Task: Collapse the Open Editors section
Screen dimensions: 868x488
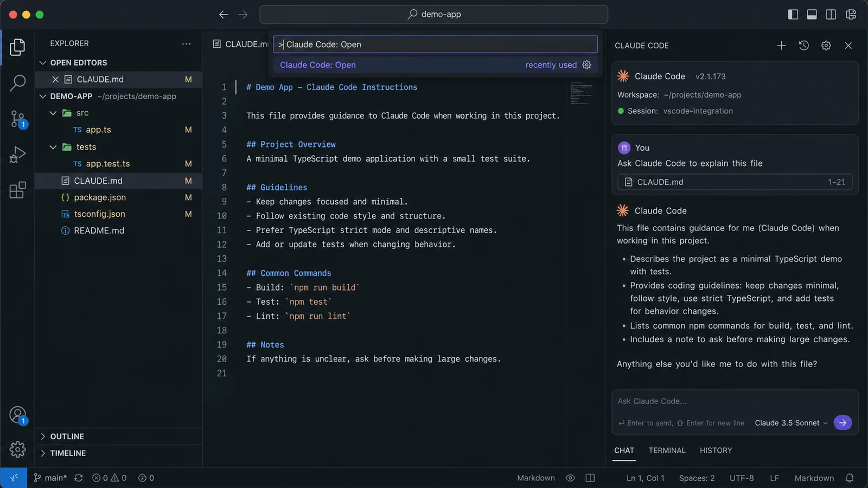Action: coord(43,63)
